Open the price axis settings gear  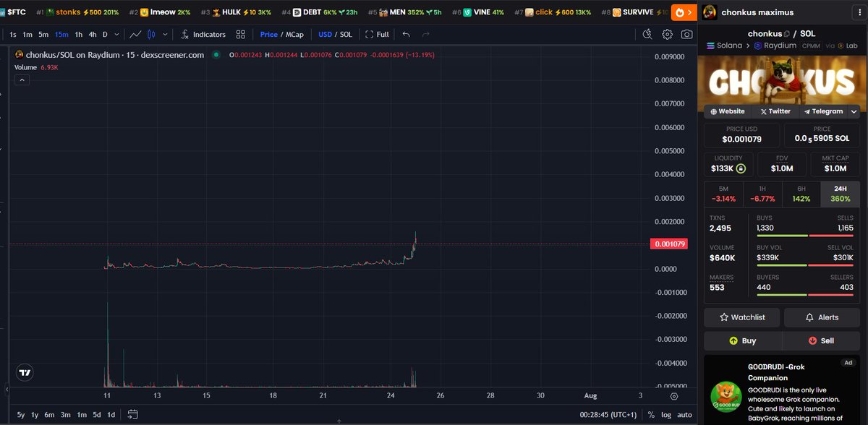tap(674, 395)
